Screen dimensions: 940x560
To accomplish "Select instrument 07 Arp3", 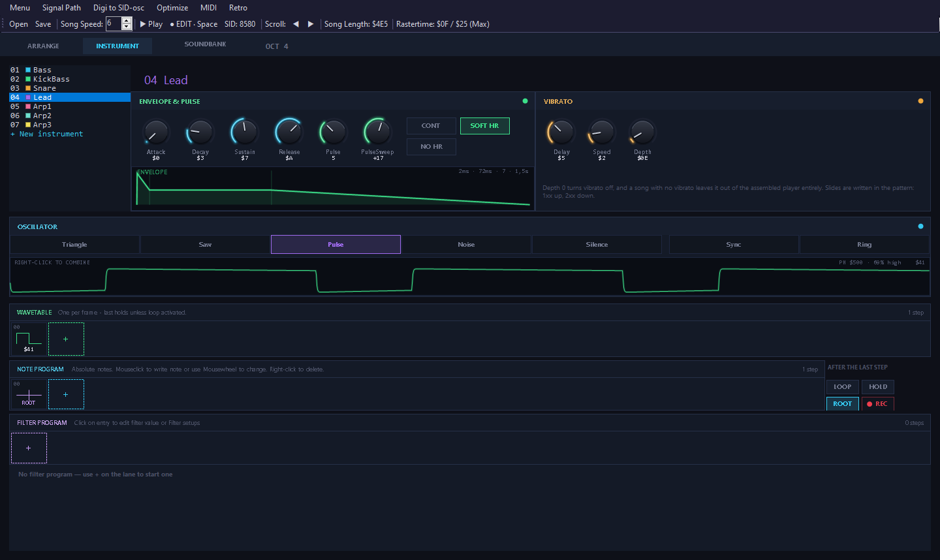I will pyautogui.click(x=70, y=125).
